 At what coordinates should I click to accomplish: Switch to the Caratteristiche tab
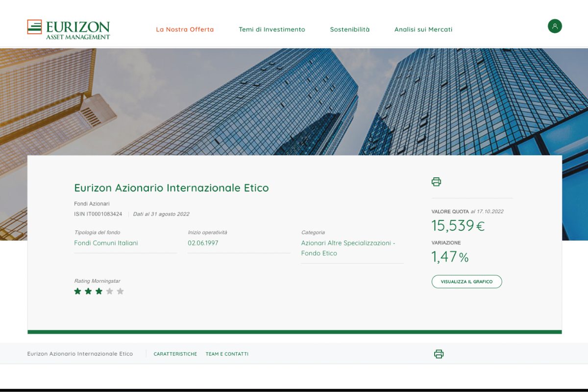(x=175, y=354)
